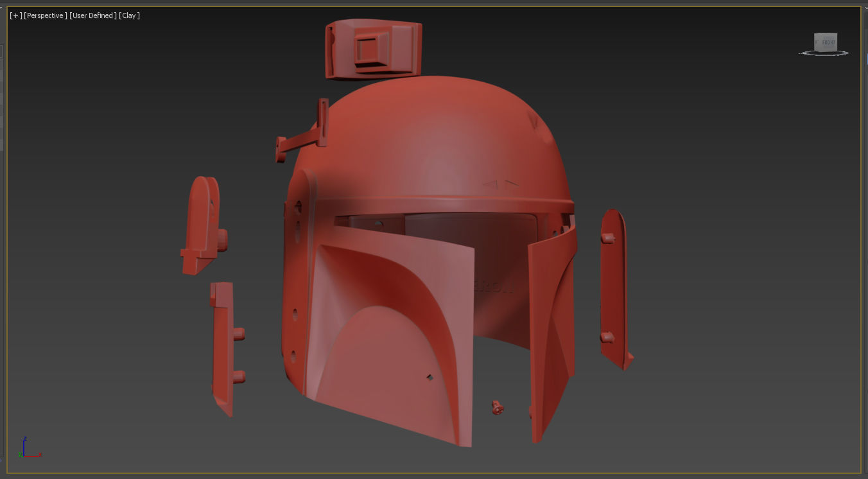
Task: Select the tall ear plate right of helmet
Action: [x=614, y=289]
